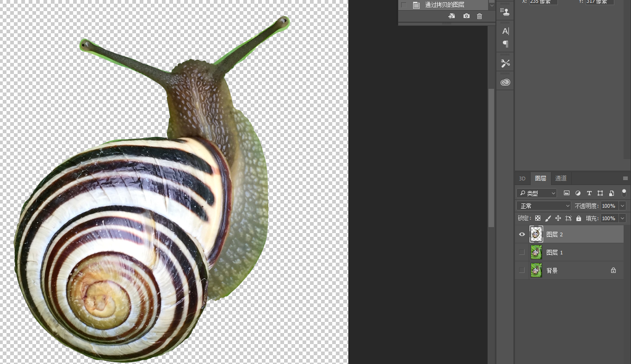Set history brush source box for 通过拷贝的图层
Screen dimensions: 631x364
pos(403,5)
